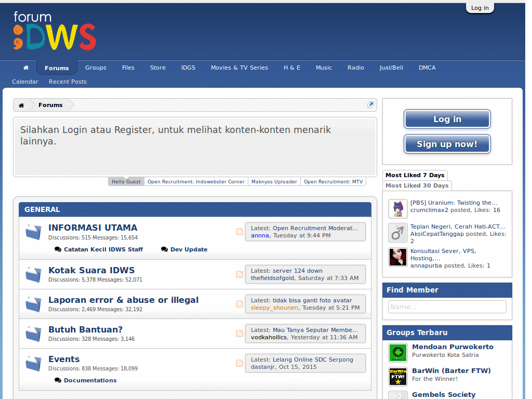The height and width of the screenshot is (399, 532).
Task: Open annna's profile link
Action: (260, 235)
